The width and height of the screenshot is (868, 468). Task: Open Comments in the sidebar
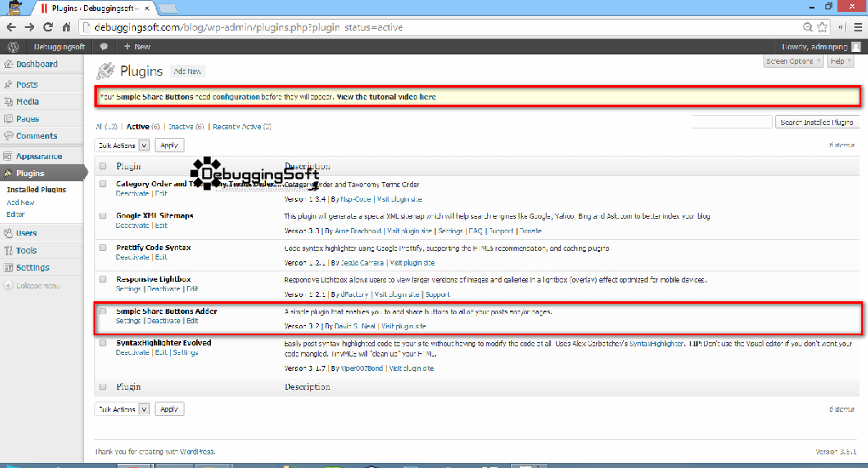(x=37, y=136)
